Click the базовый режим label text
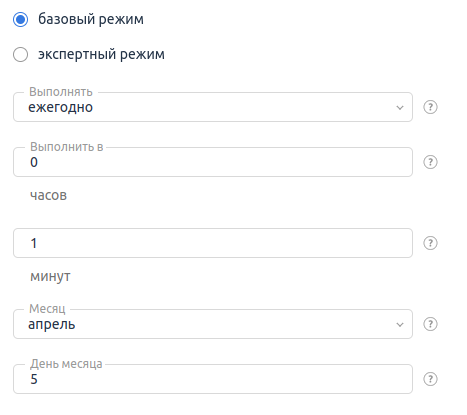Viewport: 467px width, 415px height. tap(91, 19)
